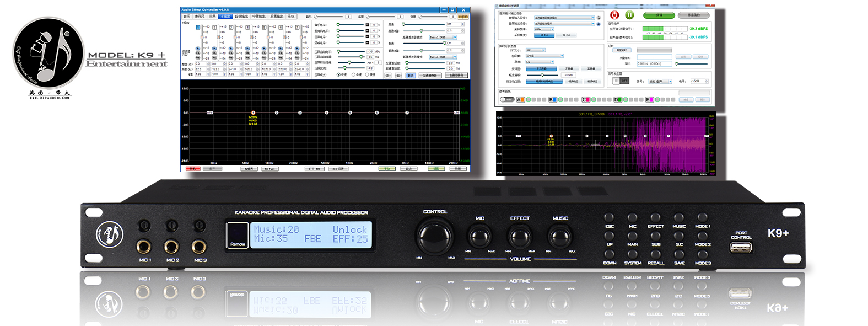Select the second compressor mode radio button
Image resolution: width=868 pixels, height=326 pixels.
pos(353,75)
